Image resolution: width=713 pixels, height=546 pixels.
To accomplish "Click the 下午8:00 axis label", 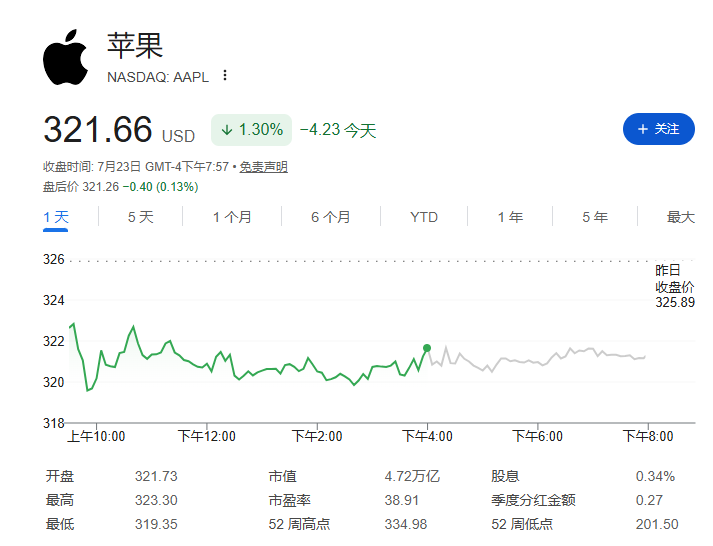I will pos(648,436).
